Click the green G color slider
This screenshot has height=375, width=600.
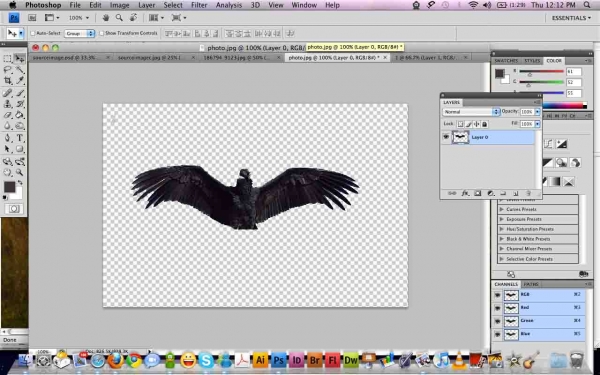(541, 82)
